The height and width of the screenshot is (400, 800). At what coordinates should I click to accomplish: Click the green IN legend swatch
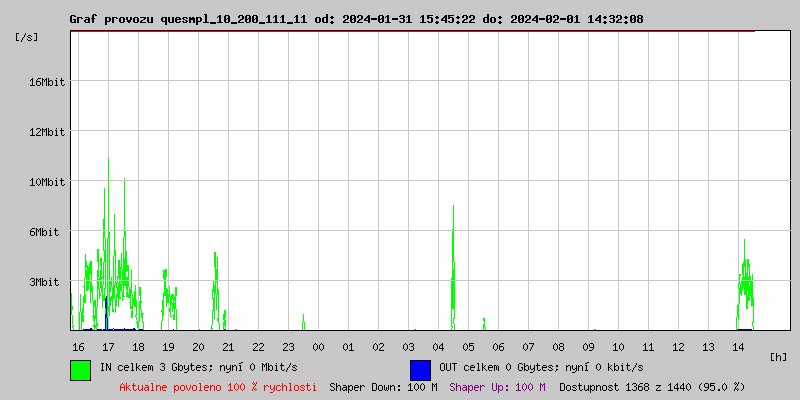[80, 369]
